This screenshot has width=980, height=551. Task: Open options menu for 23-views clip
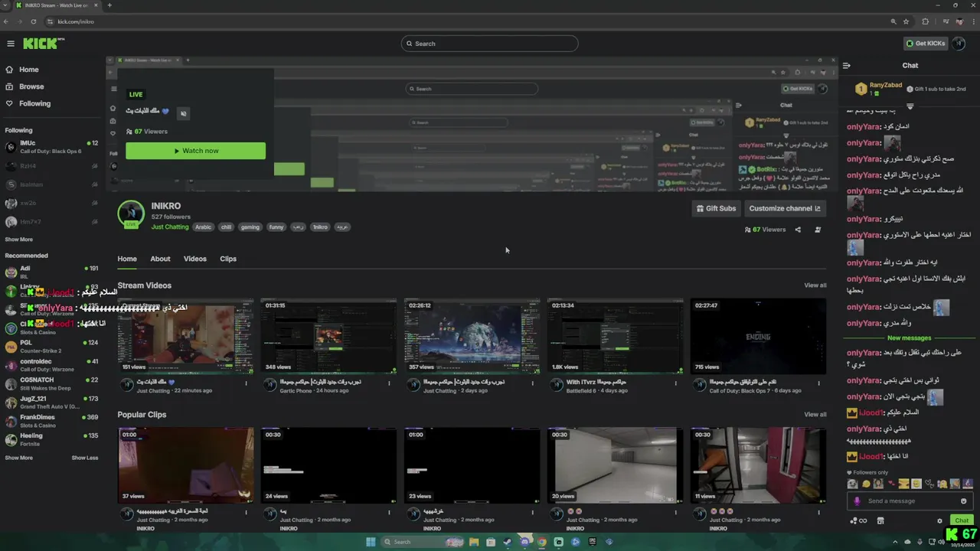532,513
